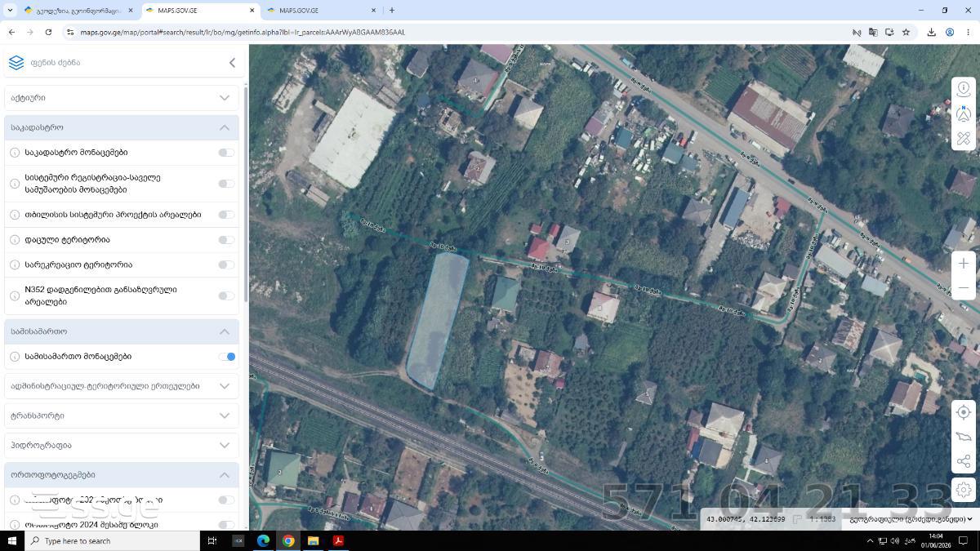This screenshot has width=980, height=551.
Task: Open the measurement ruler tool
Action: [964, 138]
